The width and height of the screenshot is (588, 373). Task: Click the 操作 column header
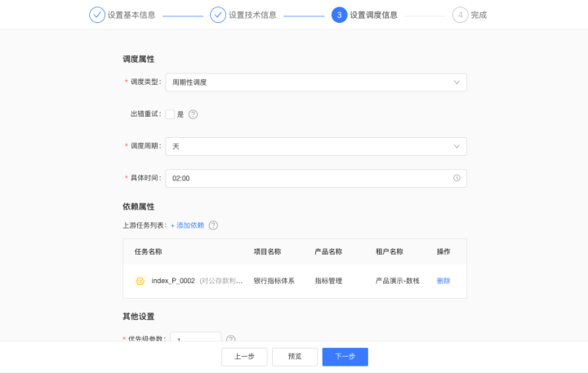click(x=443, y=251)
